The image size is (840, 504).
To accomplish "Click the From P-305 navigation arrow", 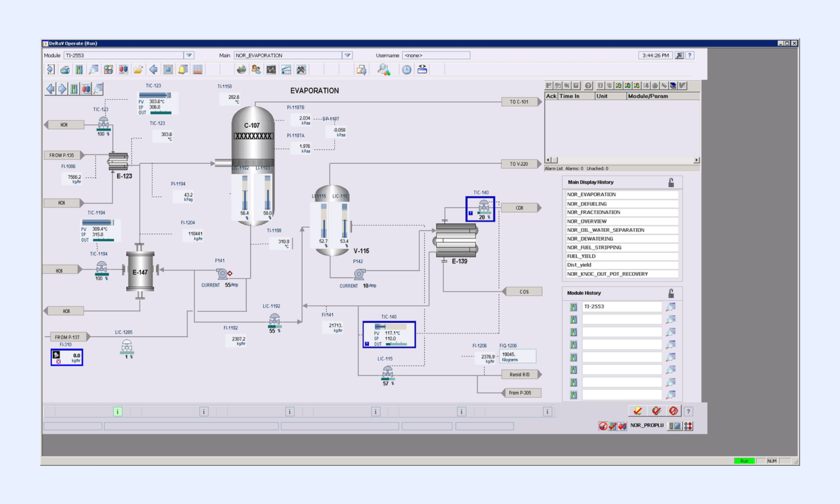I will pos(521,393).
